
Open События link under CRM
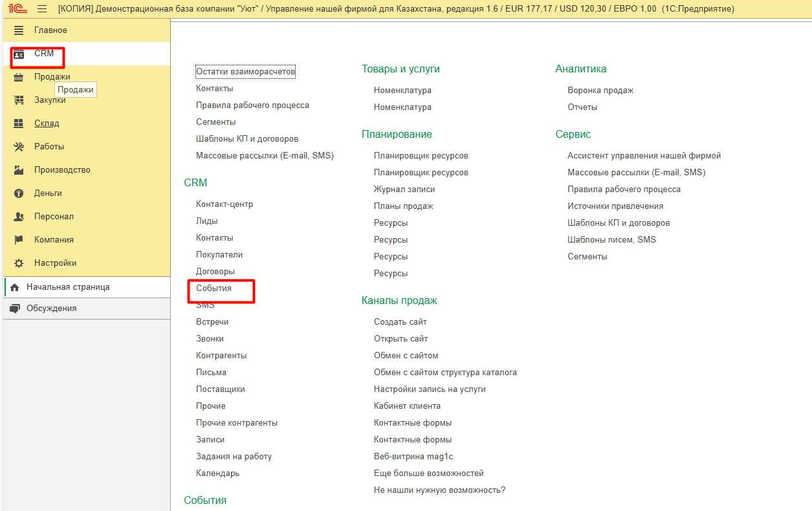point(214,288)
